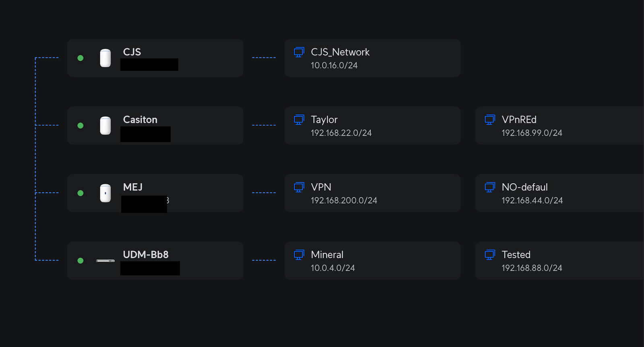Screen dimensions: 644x347
Task: Click the VPN network monitor icon
Action: 299,188
